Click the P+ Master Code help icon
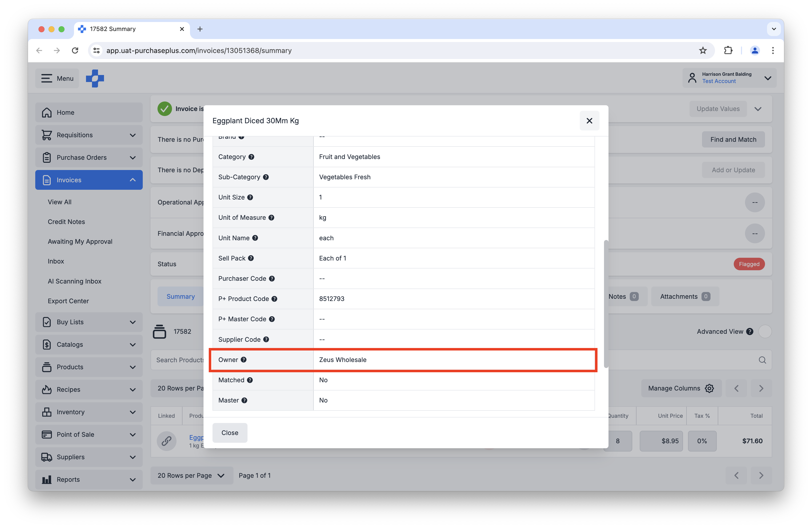The height and width of the screenshot is (528, 812). tap(271, 319)
